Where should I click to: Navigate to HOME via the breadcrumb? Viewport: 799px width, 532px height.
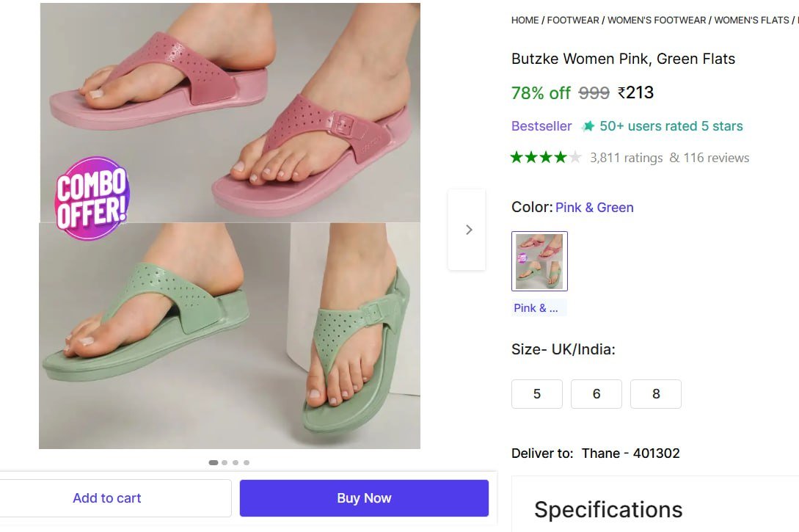point(524,20)
